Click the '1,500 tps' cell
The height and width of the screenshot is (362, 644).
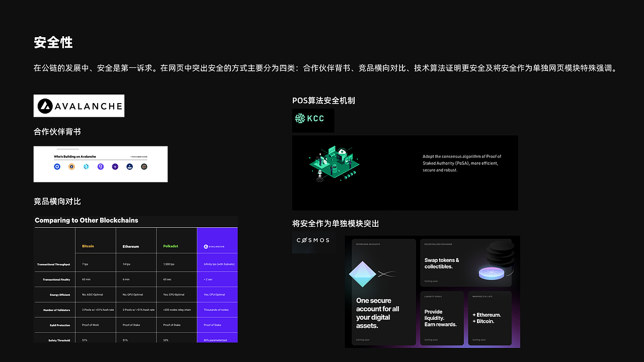point(169,264)
